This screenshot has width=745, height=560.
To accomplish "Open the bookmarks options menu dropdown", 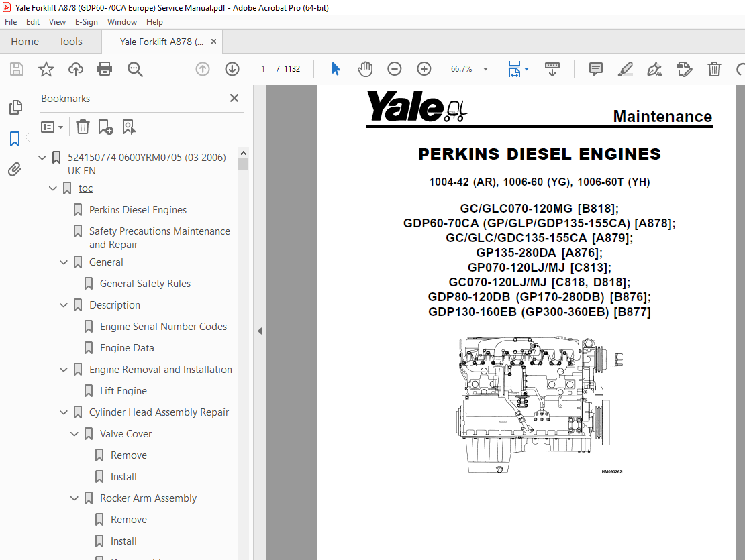I will pos(52,127).
